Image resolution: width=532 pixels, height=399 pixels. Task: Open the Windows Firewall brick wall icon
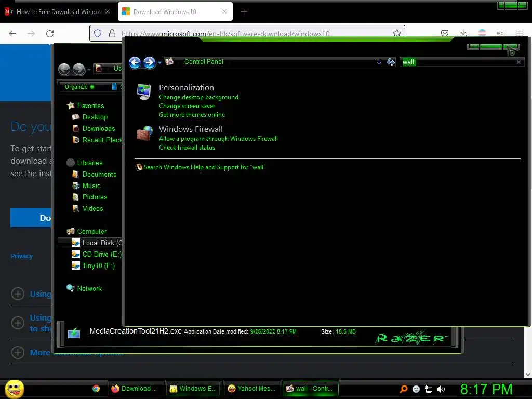pos(144,134)
